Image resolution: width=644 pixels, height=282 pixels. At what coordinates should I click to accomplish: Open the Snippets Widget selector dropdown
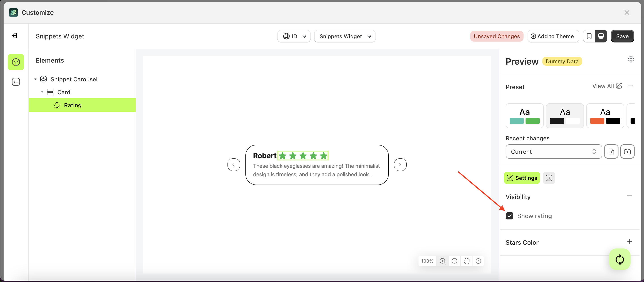[345, 36]
